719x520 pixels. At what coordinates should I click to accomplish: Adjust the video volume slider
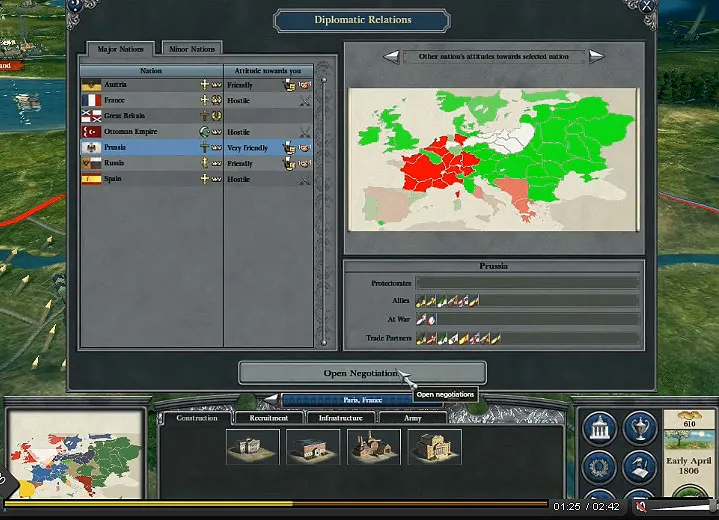point(682,507)
